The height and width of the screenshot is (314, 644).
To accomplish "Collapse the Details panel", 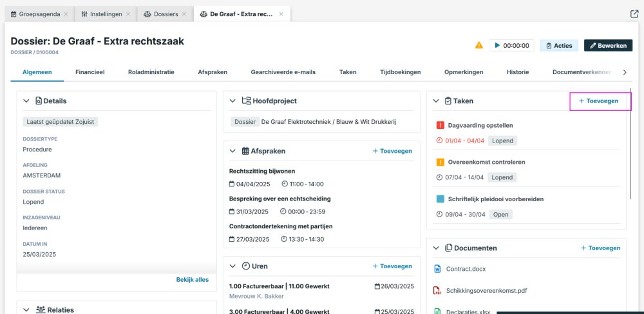I will point(26,101).
